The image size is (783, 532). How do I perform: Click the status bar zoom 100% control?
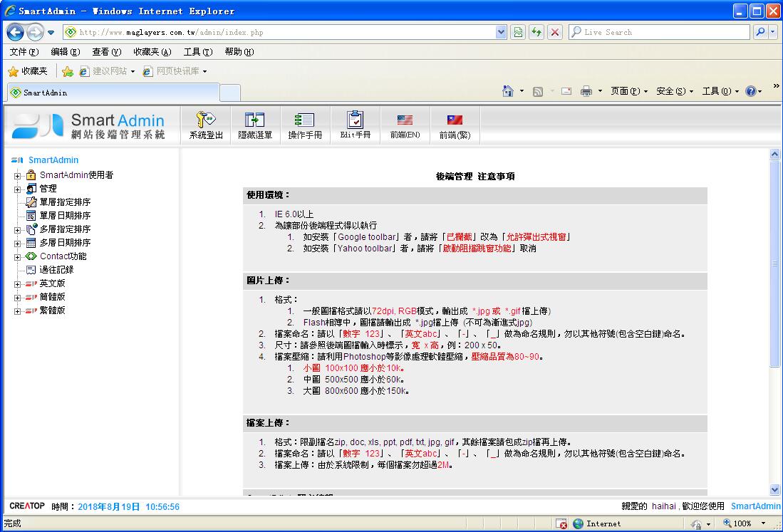tap(744, 523)
